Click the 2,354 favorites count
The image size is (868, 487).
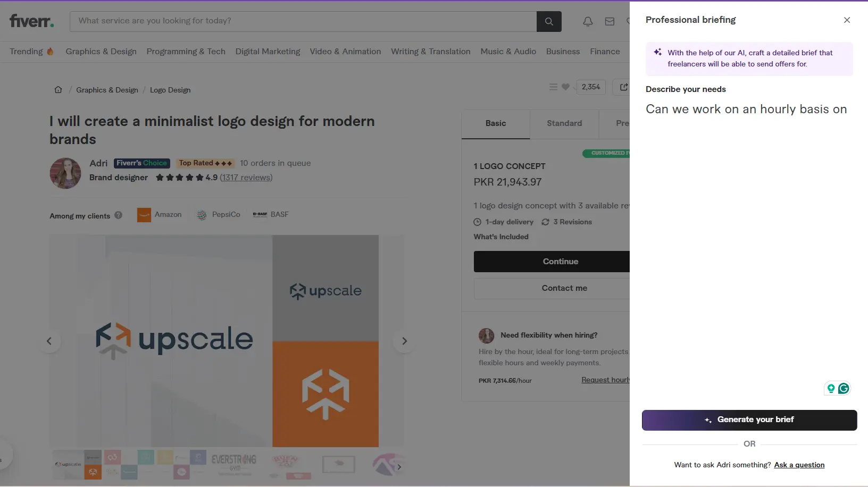click(x=591, y=87)
